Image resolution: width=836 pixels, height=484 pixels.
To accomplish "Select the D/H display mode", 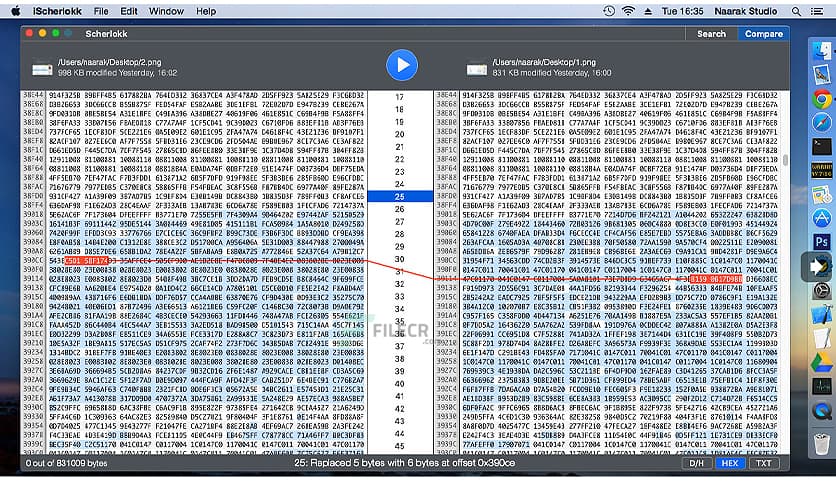I will 696,463.
